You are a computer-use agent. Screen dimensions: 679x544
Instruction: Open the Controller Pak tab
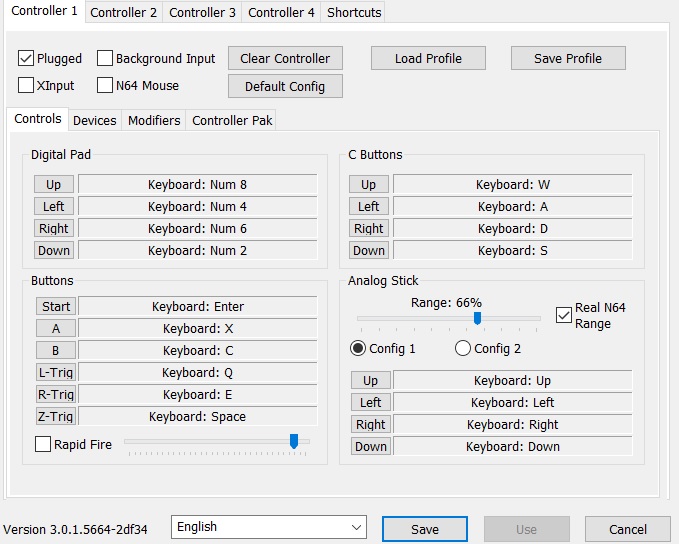pyautogui.click(x=231, y=120)
